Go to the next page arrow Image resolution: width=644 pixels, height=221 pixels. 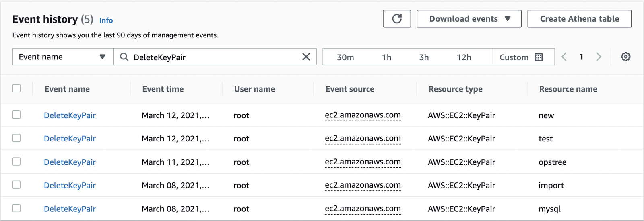(x=599, y=57)
